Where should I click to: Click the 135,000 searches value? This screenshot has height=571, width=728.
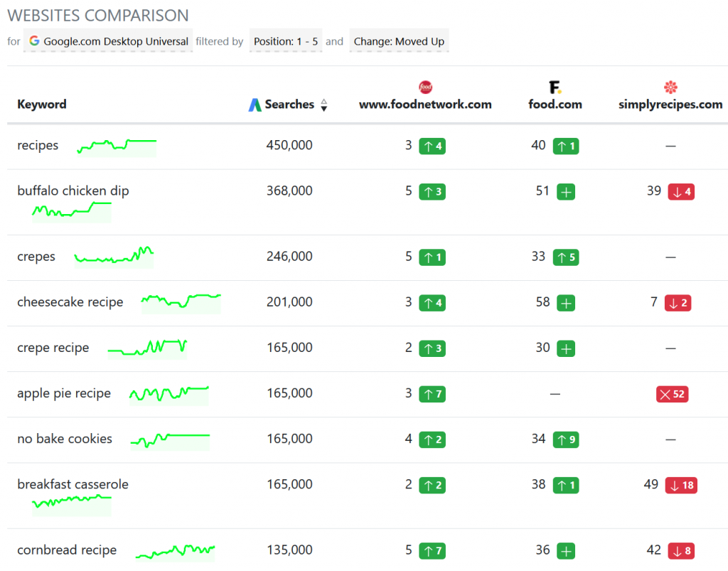click(289, 550)
